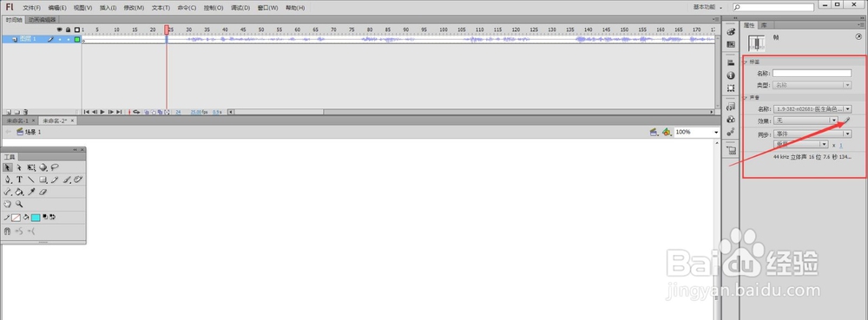Select the Hand tool
The height and width of the screenshot is (320, 868).
click(8, 204)
